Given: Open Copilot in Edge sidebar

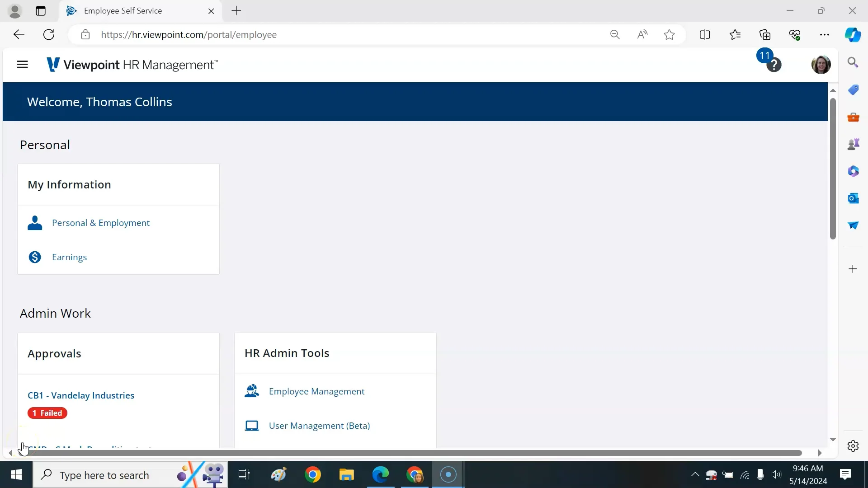Looking at the screenshot, I should tap(853, 35).
